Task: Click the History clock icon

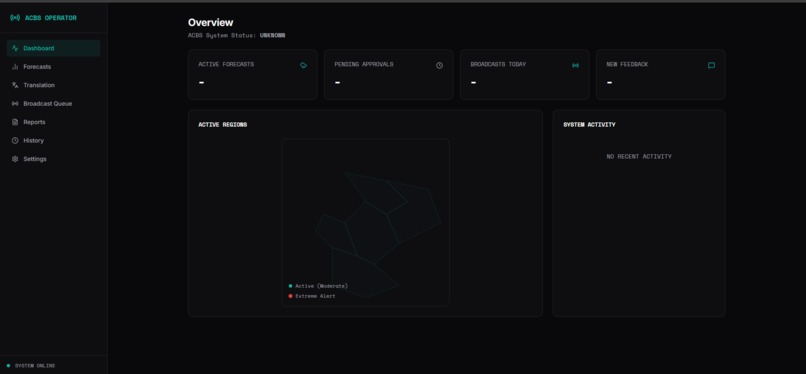Action: pyautogui.click(x=15, y=141)
